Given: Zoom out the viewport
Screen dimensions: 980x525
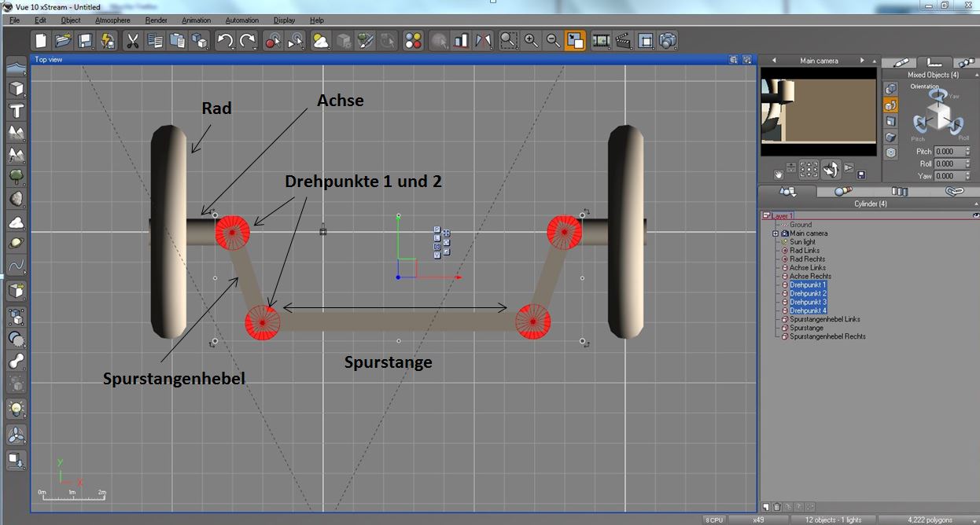Looking at the screenshot, I should coord(553,41).
